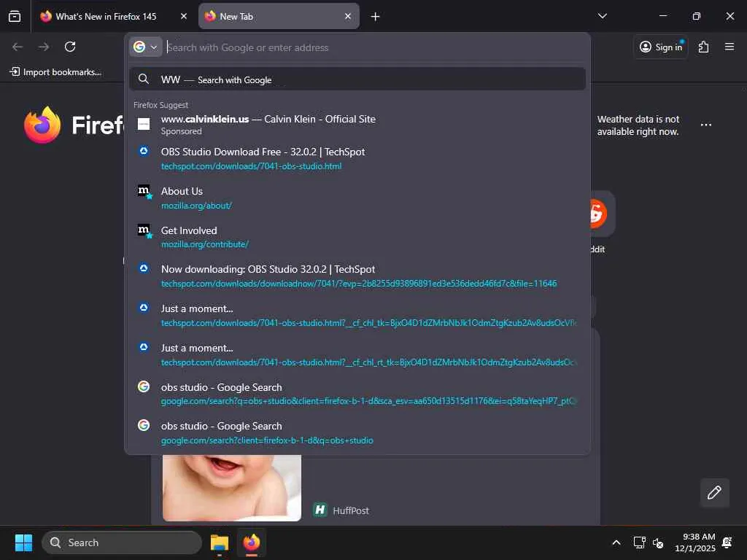747x560 pixels.
Task: Click the magnifier icon in WW search row
Action: [144, 79]
